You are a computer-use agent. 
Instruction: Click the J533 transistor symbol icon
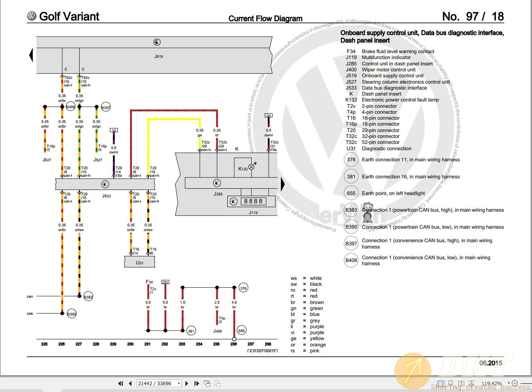[105, 184]
